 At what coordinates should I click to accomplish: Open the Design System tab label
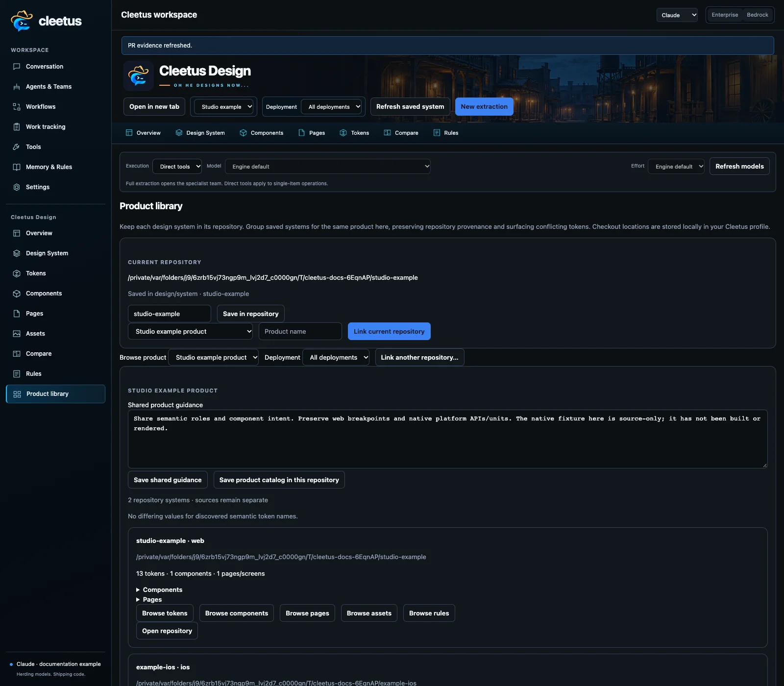coord(205,133)
